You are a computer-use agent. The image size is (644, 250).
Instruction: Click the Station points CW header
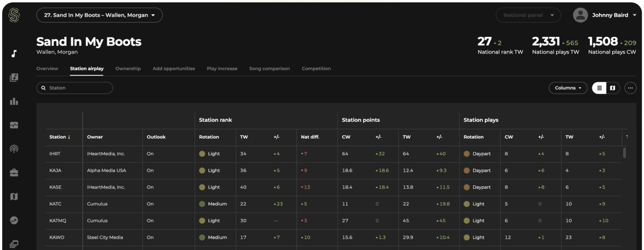click(346, 137)
